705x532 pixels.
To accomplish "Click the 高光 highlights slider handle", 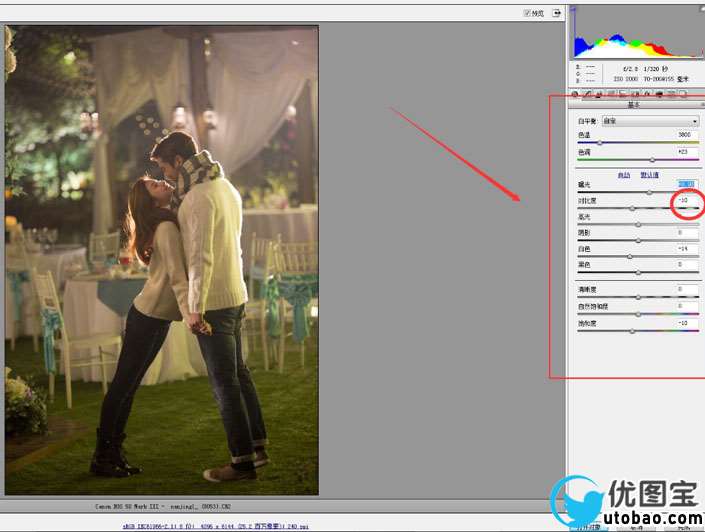I will (x=638, y=224).
